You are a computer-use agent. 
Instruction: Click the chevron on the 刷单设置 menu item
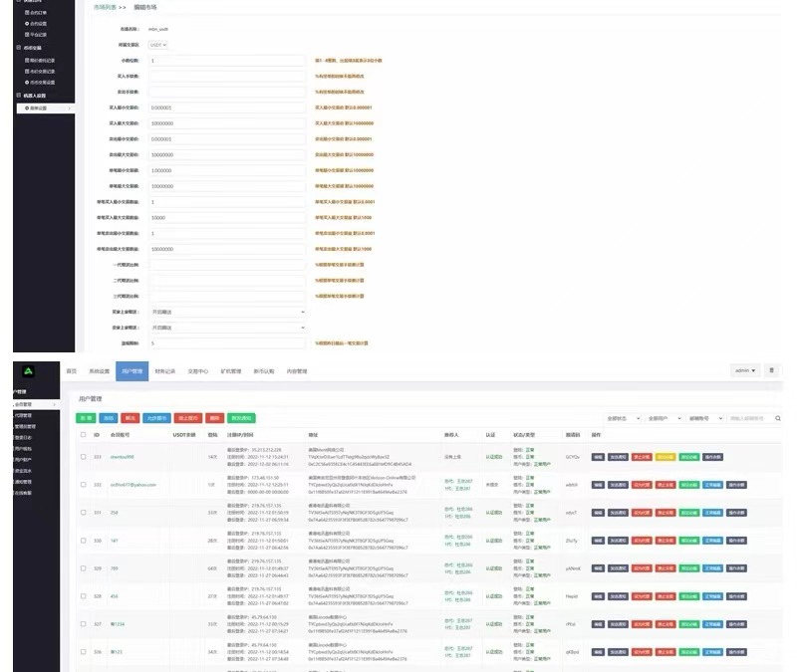coord(69,109)
